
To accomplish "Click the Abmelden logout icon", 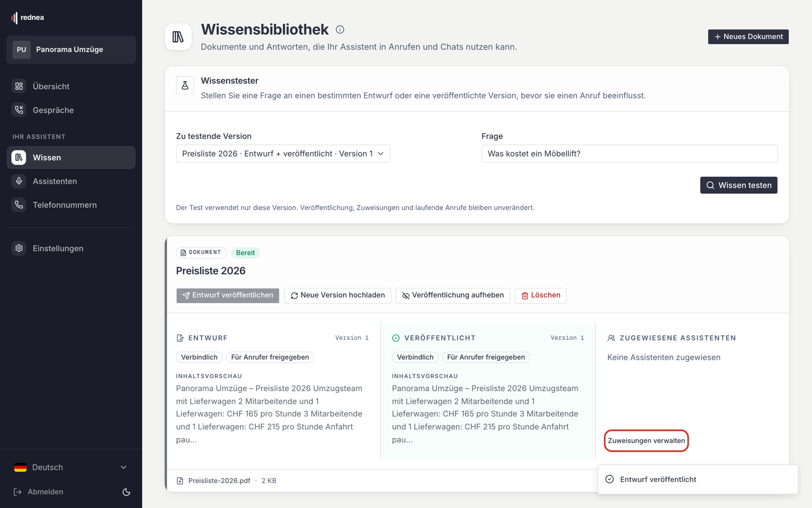I will (x=17, y=492).
